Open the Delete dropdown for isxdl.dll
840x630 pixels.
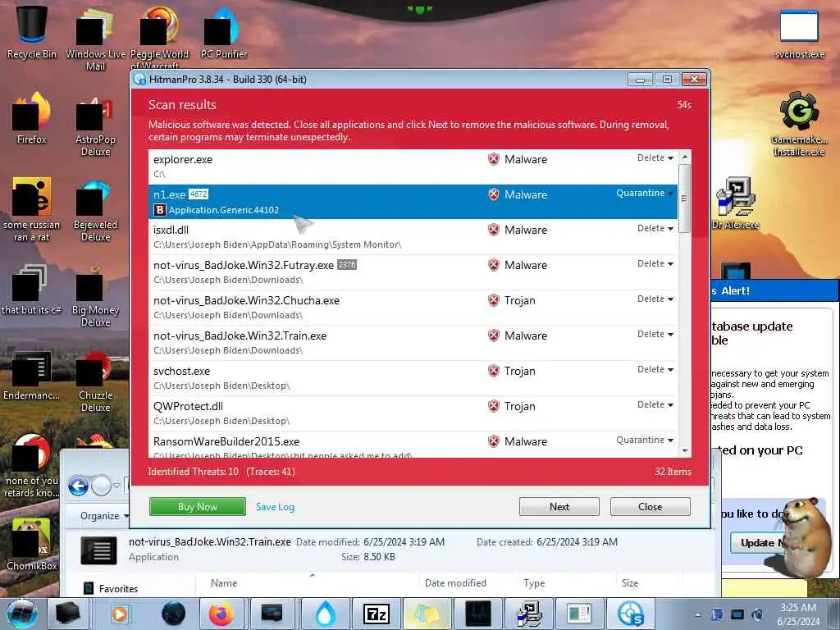click(655, 228)
